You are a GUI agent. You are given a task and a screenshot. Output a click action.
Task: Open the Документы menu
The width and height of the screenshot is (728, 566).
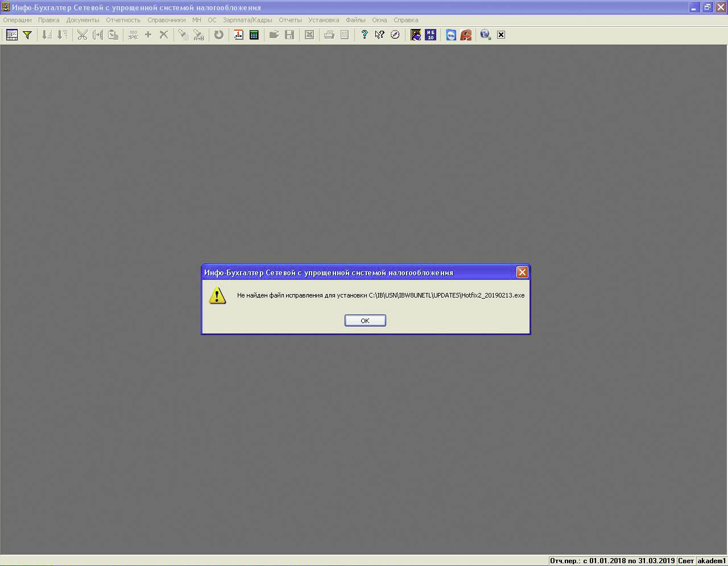(x=83, y=20)
